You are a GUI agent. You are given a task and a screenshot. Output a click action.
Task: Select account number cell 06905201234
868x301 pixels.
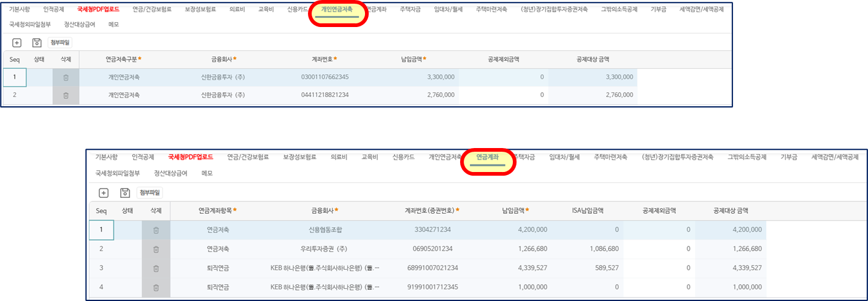(432, 249)
